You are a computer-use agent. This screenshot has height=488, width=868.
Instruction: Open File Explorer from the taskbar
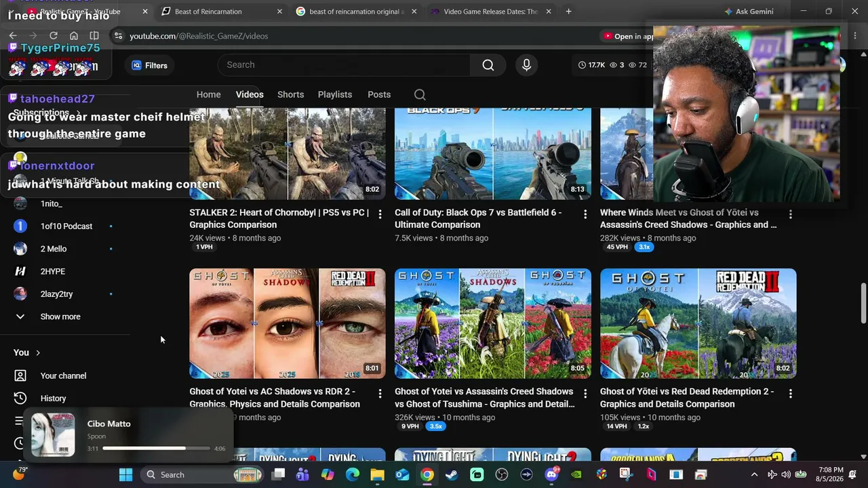pos(377,474)
